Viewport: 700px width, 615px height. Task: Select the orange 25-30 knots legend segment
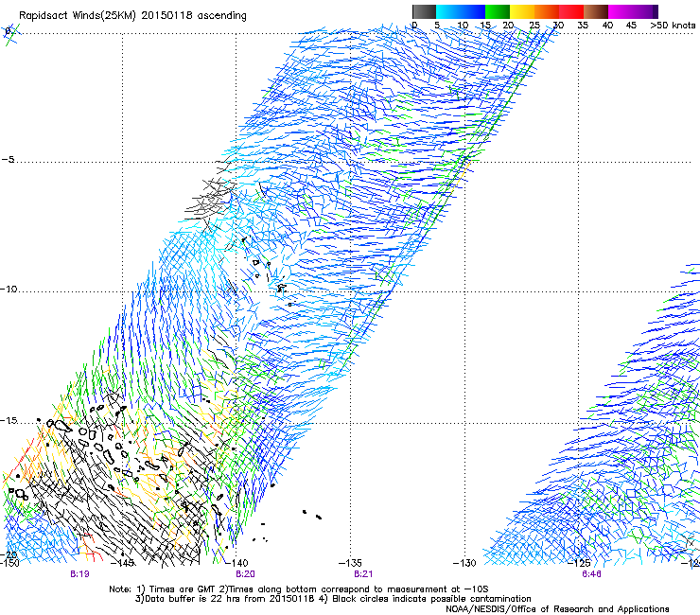(x=547, y=11)
